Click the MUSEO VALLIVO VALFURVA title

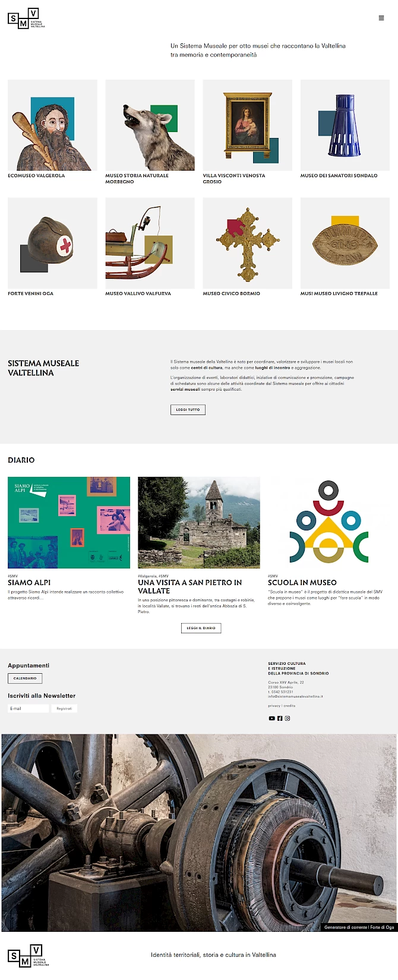point(138,293)
